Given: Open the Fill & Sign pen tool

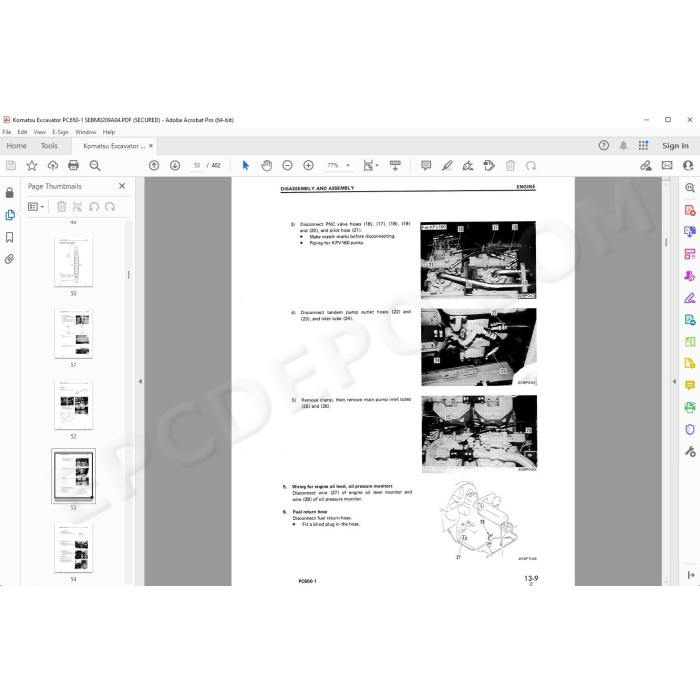Looking at the screenshot, I should pos(690,298).
